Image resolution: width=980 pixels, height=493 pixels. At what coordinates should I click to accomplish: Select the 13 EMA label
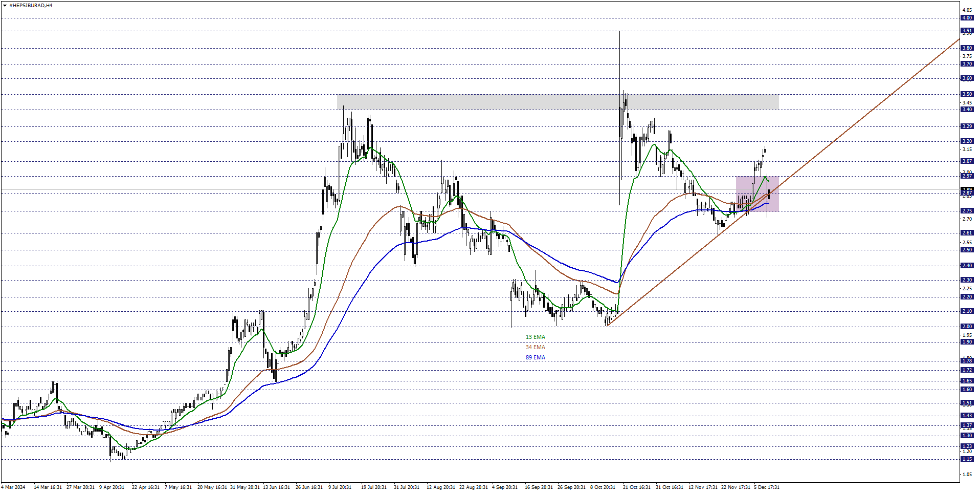click(x=536, y=337)
